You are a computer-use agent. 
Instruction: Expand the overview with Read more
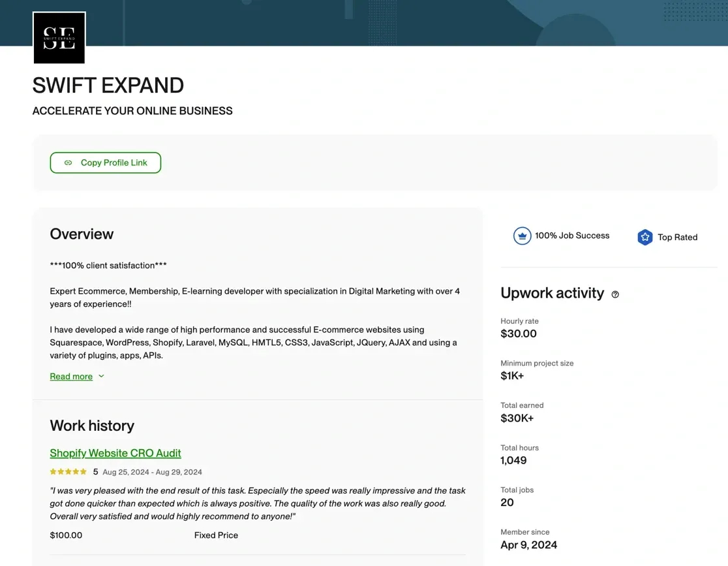point(71,377)
